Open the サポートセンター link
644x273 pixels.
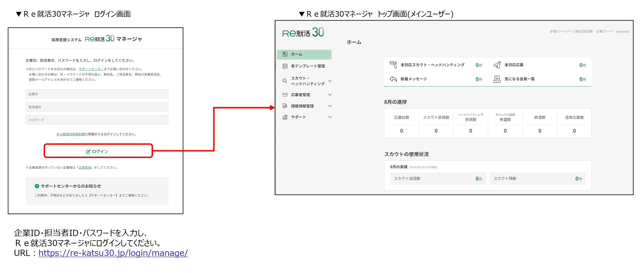(x=91, y=69)
